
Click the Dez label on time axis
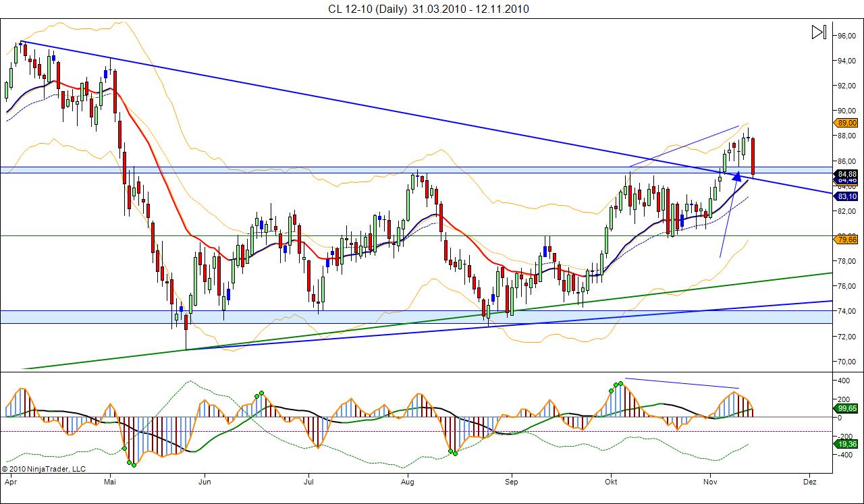(810, 482)
